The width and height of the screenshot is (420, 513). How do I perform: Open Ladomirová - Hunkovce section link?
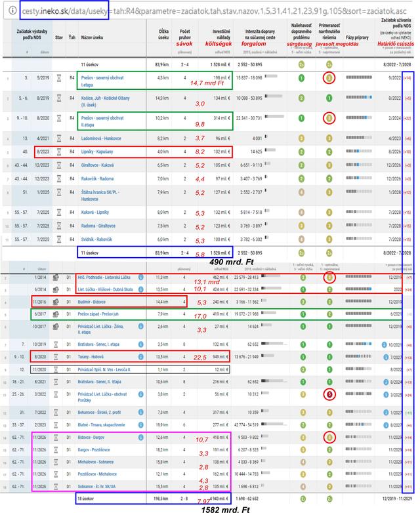tap(101, 138)
